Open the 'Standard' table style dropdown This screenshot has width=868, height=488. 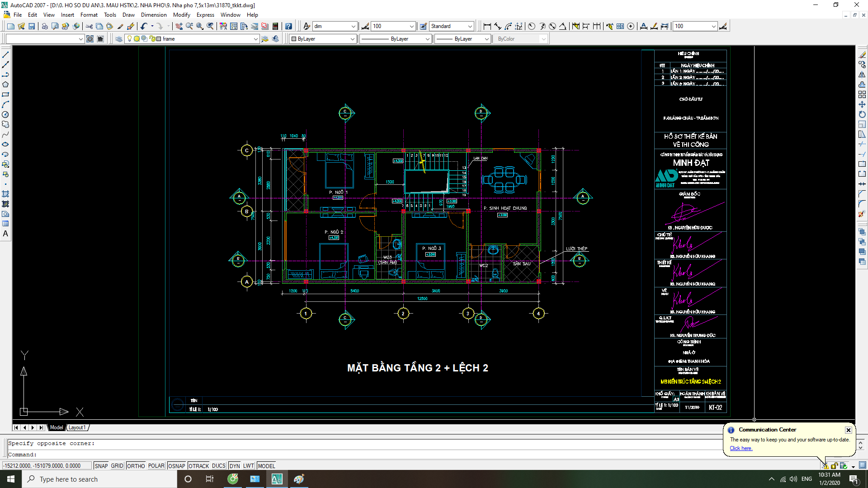[451, 26]
